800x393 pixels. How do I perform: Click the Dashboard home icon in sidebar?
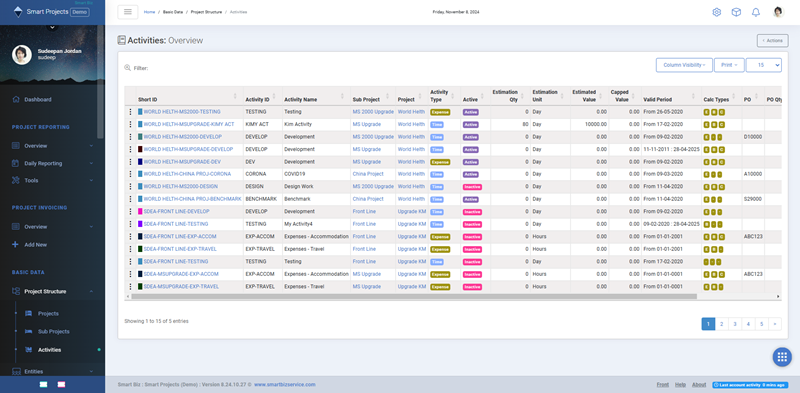coord(16,100)
